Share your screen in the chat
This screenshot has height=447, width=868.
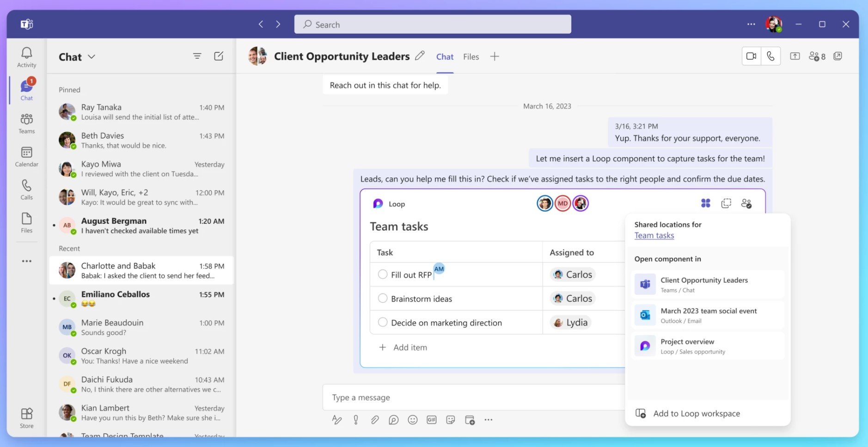(795, 56)
